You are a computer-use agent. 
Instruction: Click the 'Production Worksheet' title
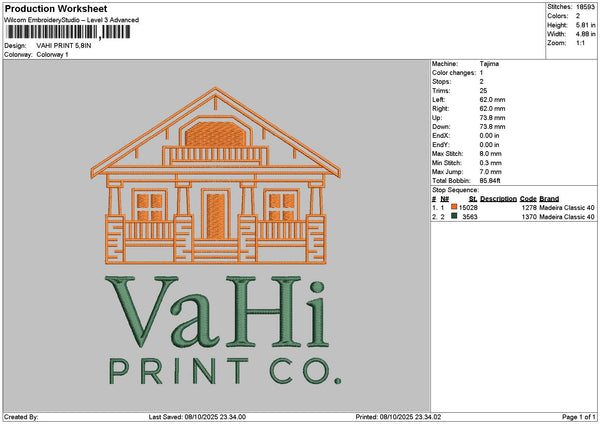pyautogui.click(x=56, y=8)
